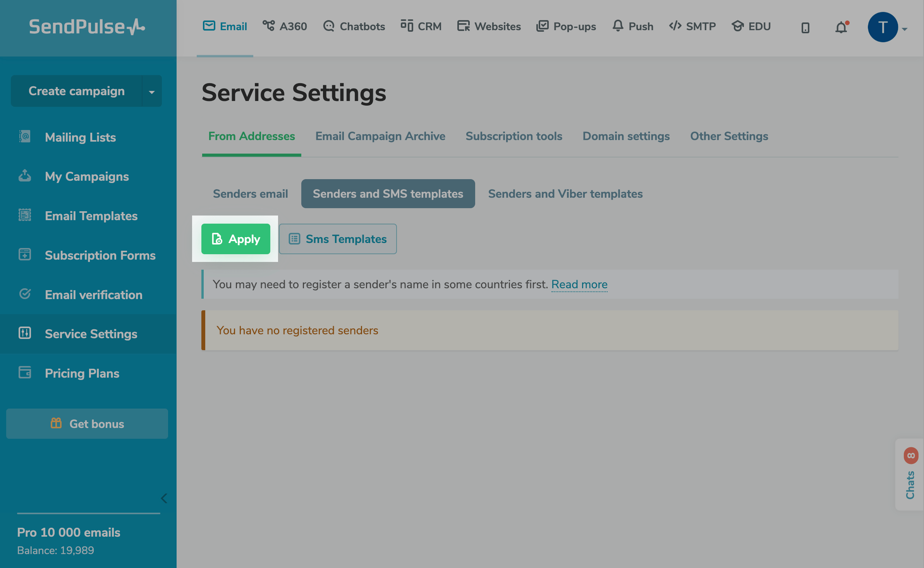Open the Websites builder section
The image size is (924, 568).
pos(489,26)
